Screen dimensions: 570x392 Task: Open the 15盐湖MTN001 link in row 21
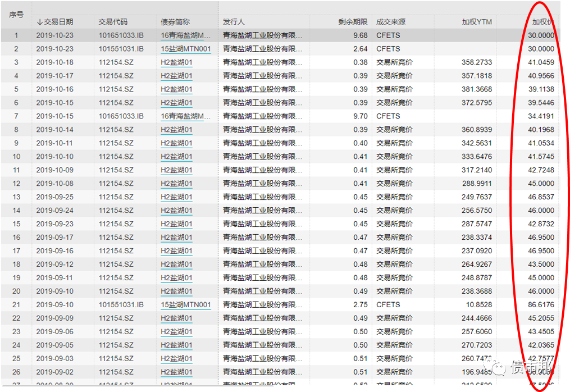(186, 305)
